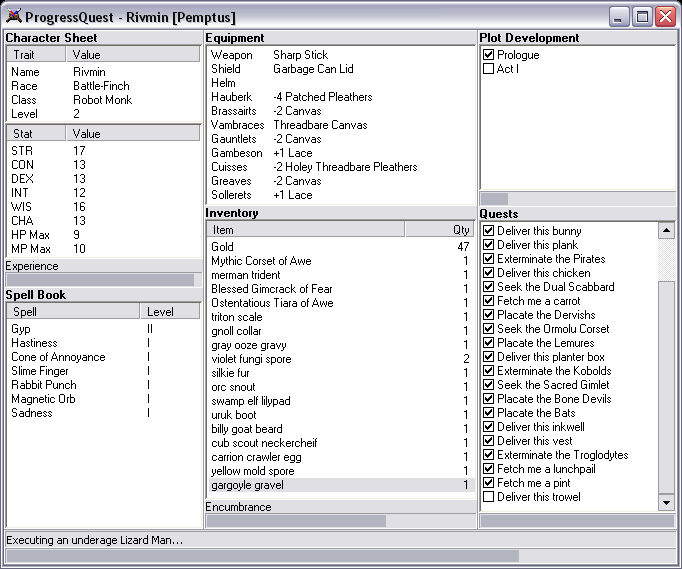Click the bottom task progress bar
Screen dimensions: 682x569
[341, 556]
